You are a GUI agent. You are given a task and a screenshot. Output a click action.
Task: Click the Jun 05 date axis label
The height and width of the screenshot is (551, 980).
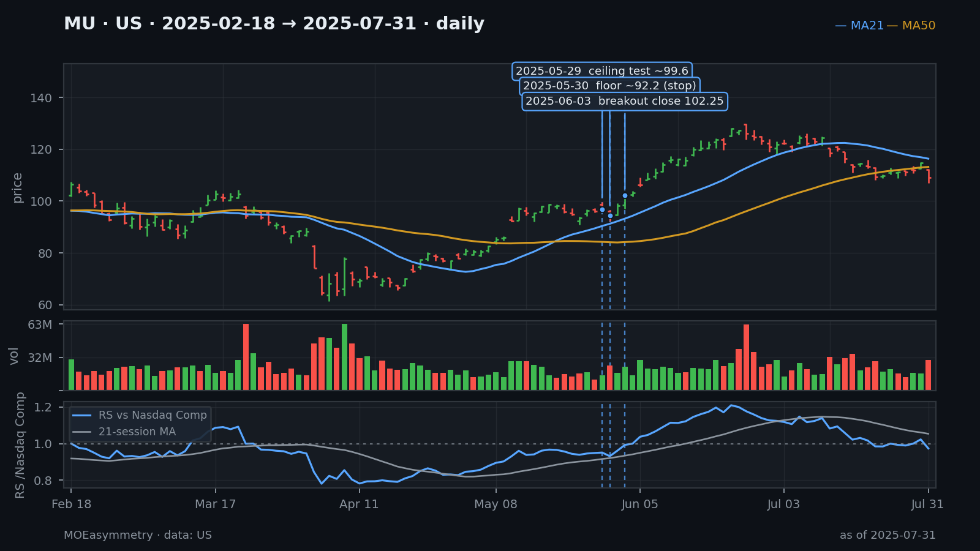639,504
